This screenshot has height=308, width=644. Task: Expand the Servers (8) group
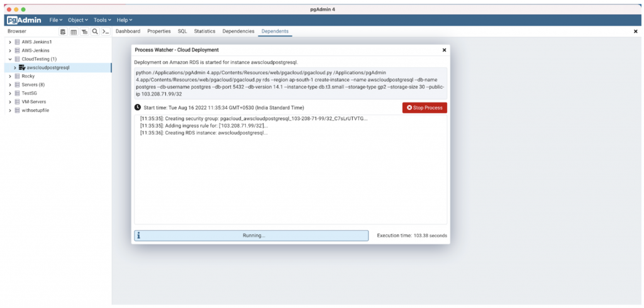coord(10,84)
